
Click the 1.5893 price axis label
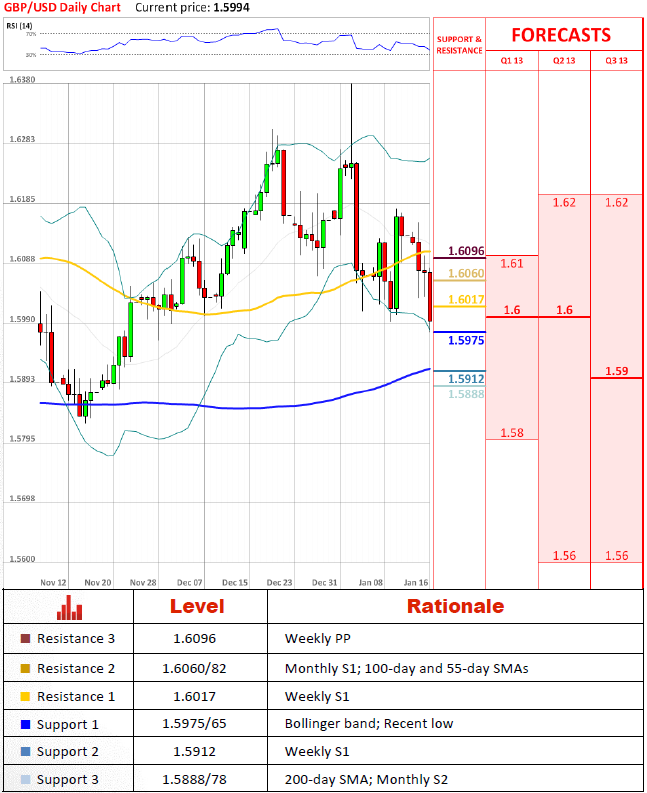pos(22,379)
